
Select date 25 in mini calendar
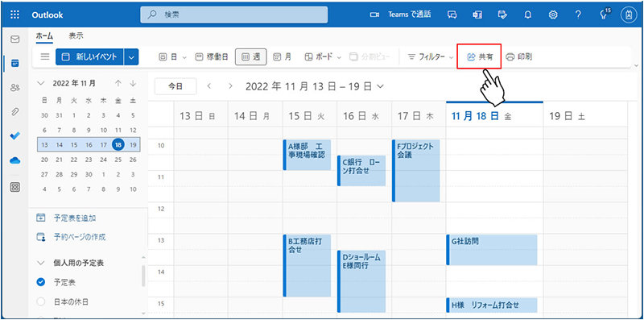pos(118,160)
